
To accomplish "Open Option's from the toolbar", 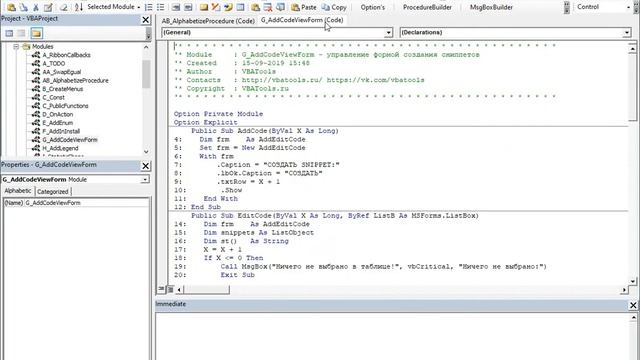I will point(373,7).
